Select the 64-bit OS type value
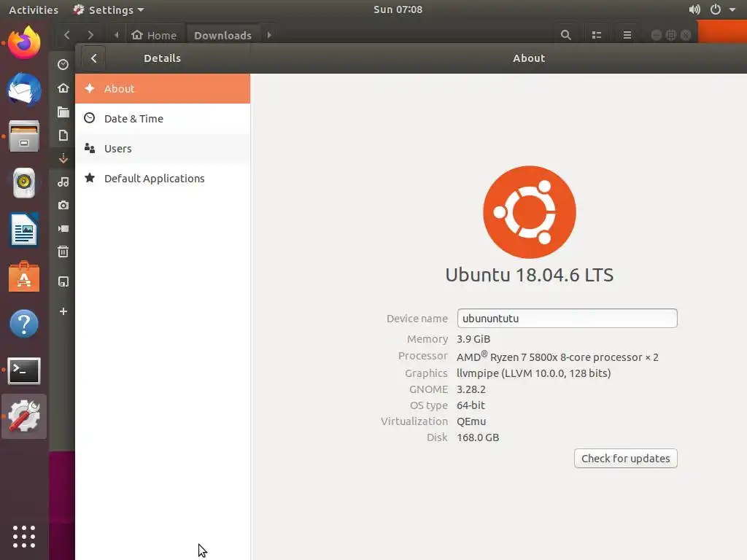 471,405
